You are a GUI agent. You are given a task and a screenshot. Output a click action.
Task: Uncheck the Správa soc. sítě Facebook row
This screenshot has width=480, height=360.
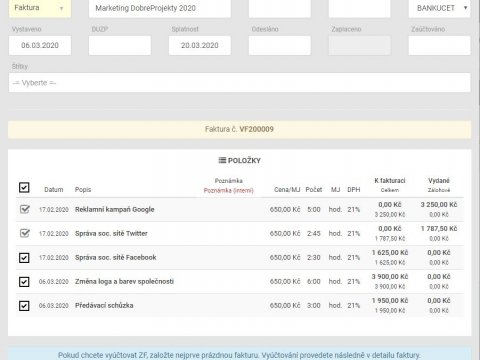24,258
